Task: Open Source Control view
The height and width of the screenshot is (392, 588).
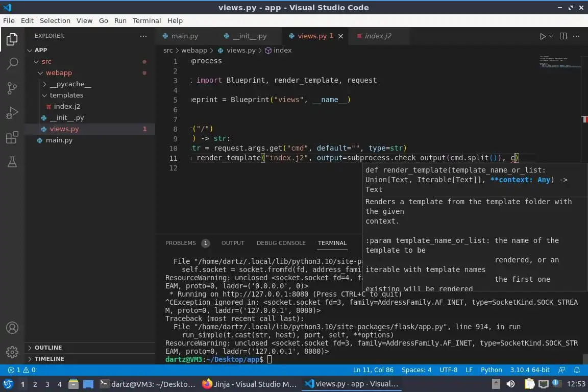Action: [12, 88]
